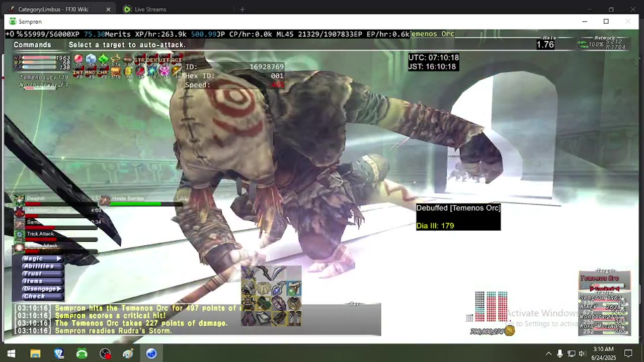644x362 pixels.
Task: Select the VIT boost status icon
Action: [165, 59]
